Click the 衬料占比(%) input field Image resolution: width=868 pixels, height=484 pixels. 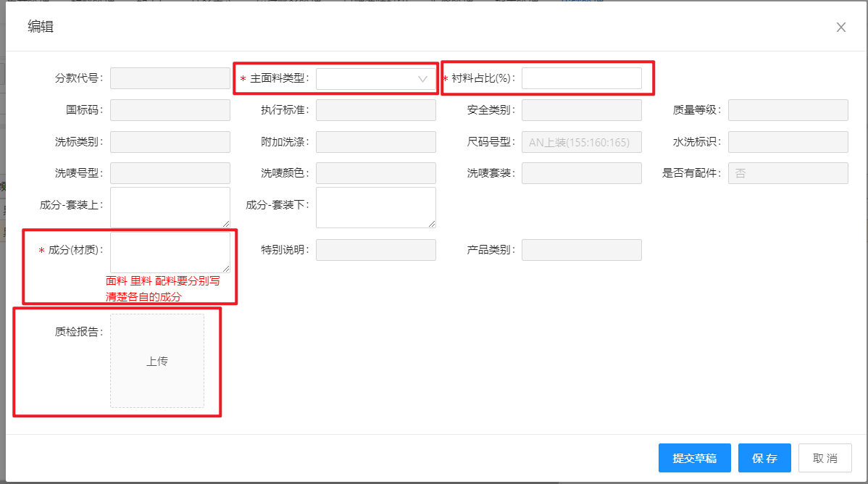[581, 78]
